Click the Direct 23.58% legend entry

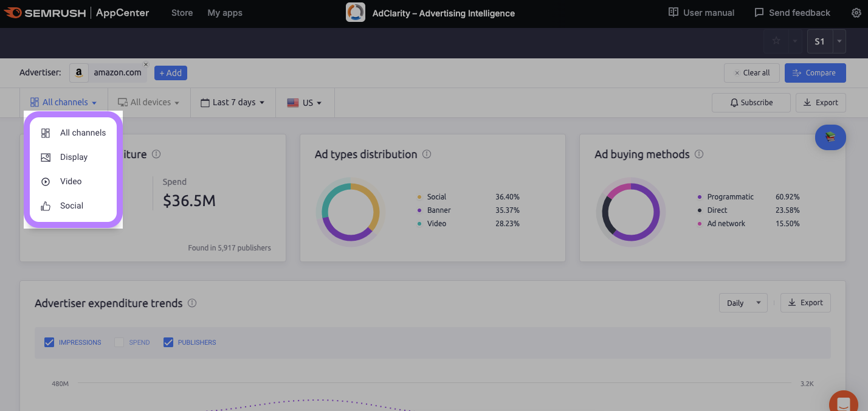click(748, 210)
